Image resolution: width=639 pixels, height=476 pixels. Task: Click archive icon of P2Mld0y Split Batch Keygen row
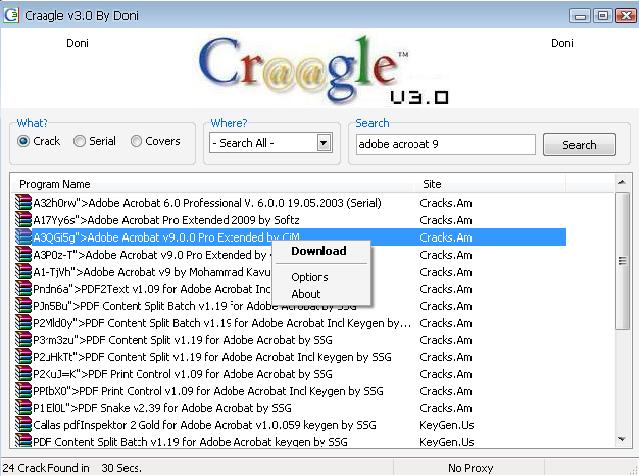coord(23,323)
